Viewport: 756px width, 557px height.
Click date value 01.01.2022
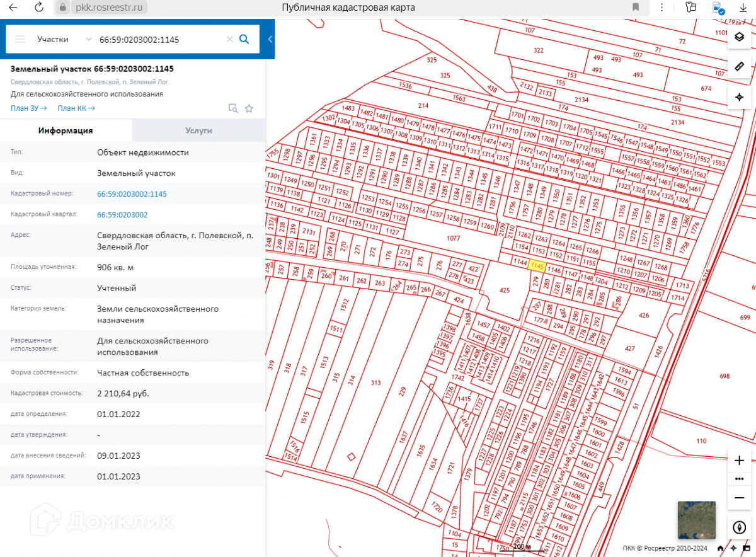[118, 414]
